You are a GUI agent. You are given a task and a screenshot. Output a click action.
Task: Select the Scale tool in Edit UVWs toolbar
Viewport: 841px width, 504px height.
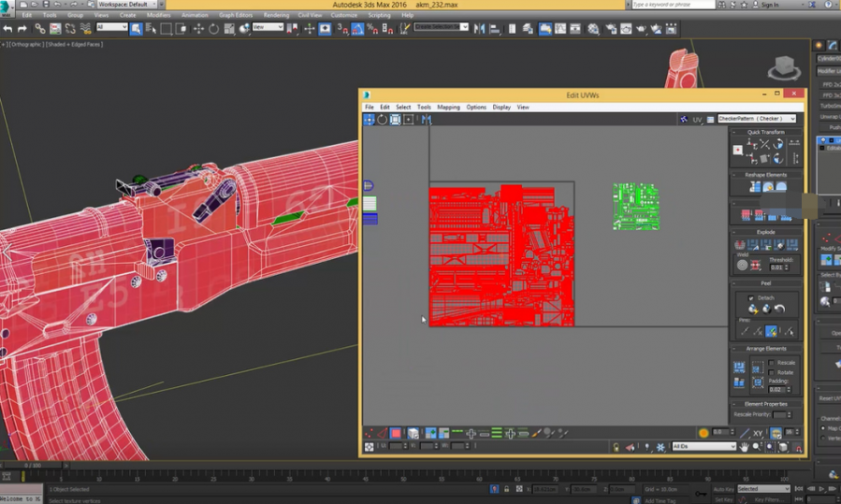point(396,120)
